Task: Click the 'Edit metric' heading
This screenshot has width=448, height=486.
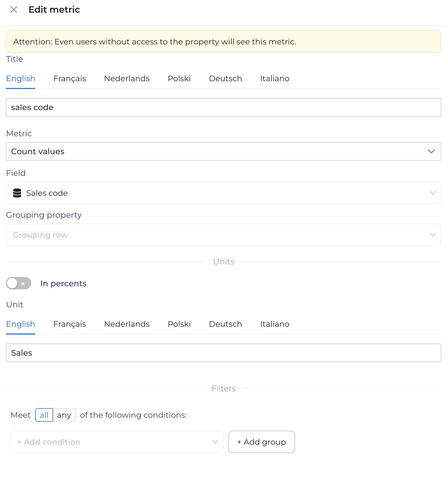Action: 54,10
